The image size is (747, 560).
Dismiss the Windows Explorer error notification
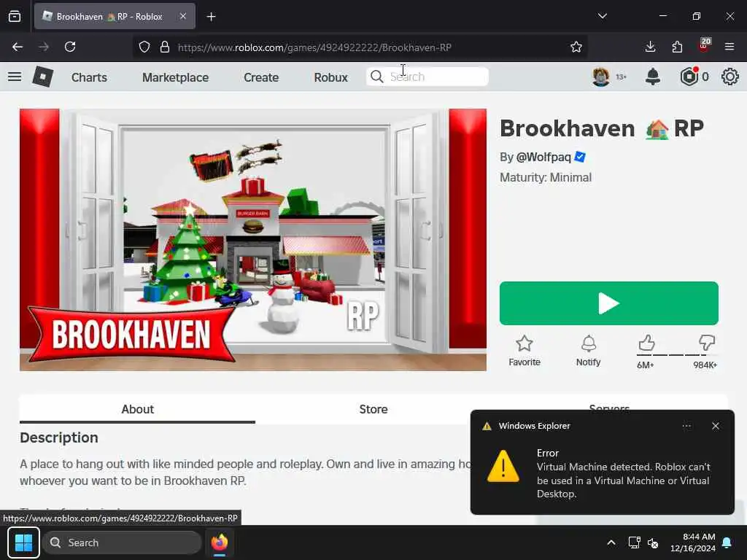point(716,426)
